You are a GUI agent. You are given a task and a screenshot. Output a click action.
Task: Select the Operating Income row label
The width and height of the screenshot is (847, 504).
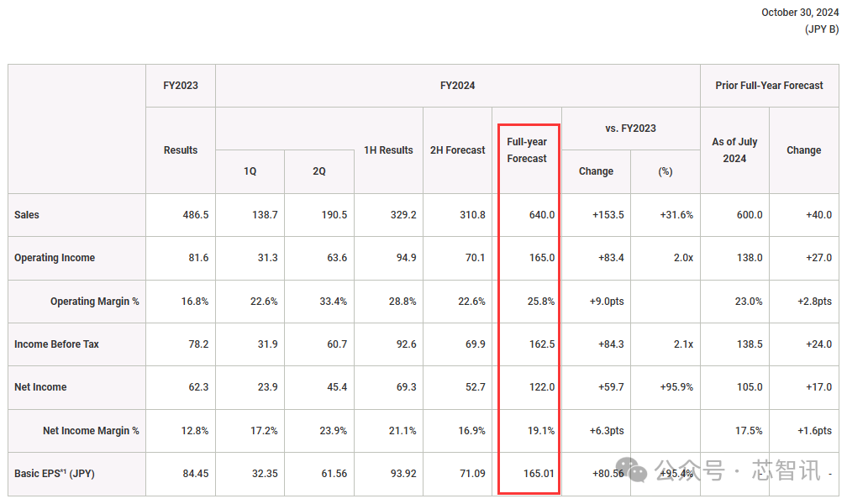click(55, 258)
